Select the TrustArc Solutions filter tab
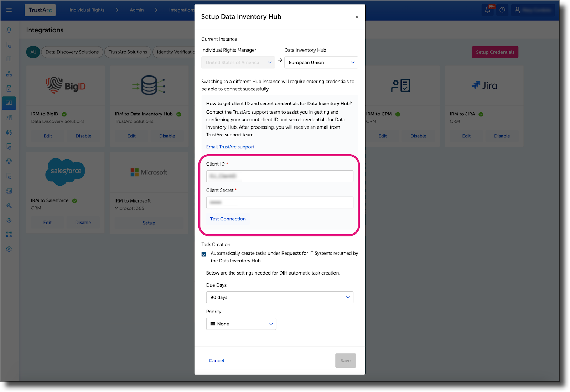Image resolution: width=570 pixels, height=392 pixels. pos(128,52)
